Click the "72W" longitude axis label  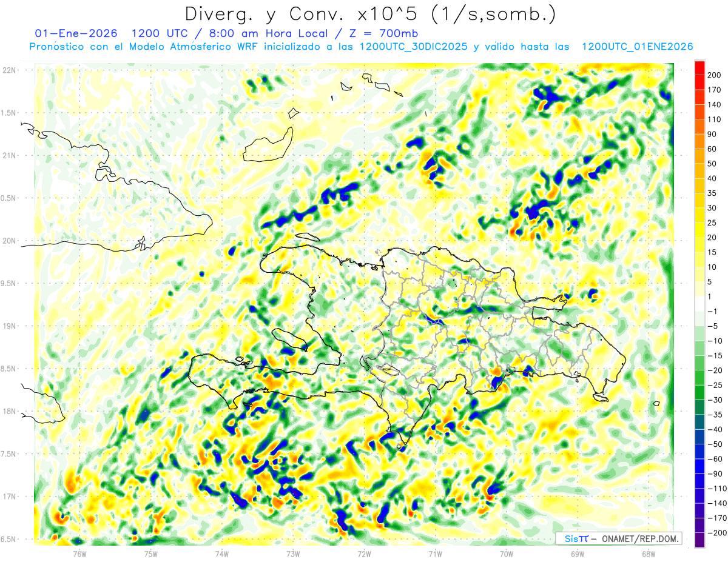pyautogui.click(x=364, y=554)
